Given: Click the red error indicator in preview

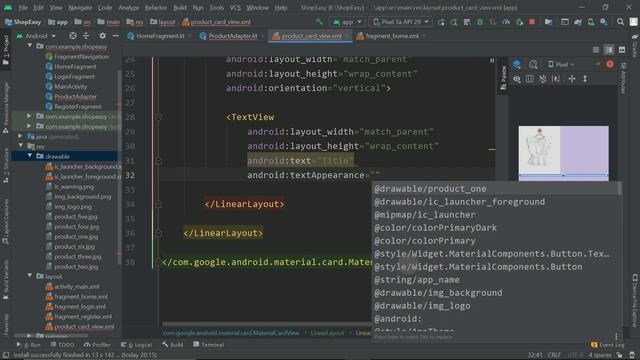Looking at the screenshot, I should pos(610,64).
